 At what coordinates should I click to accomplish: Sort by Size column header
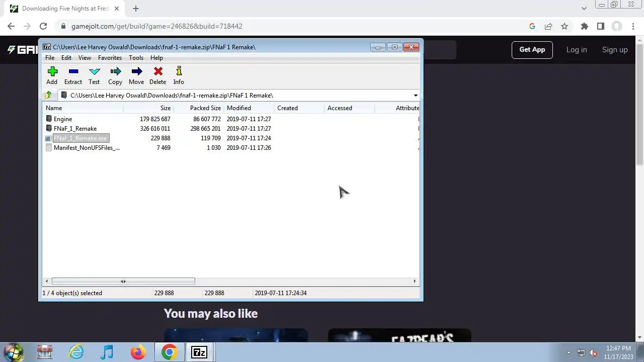[148, 108]
